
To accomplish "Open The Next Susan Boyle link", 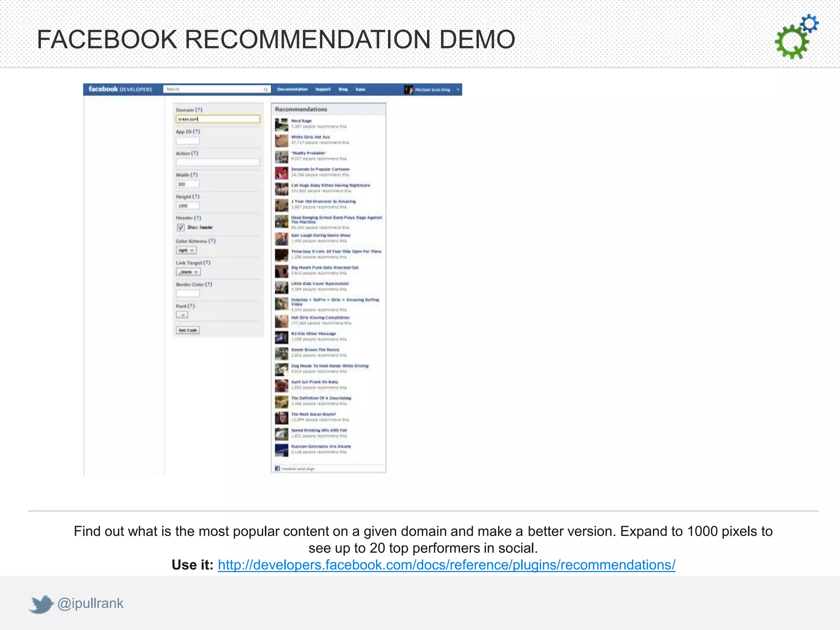I will (313, 414).
